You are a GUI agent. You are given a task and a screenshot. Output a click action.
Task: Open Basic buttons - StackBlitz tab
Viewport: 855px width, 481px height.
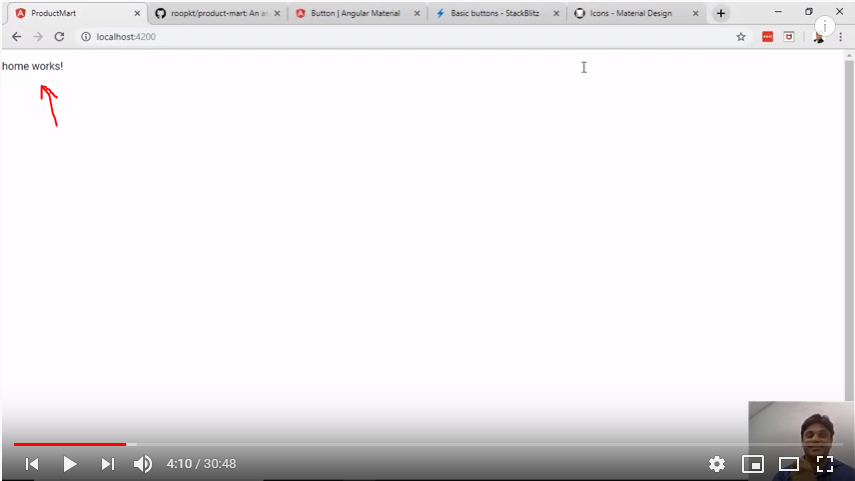click(x=492, y=13)
